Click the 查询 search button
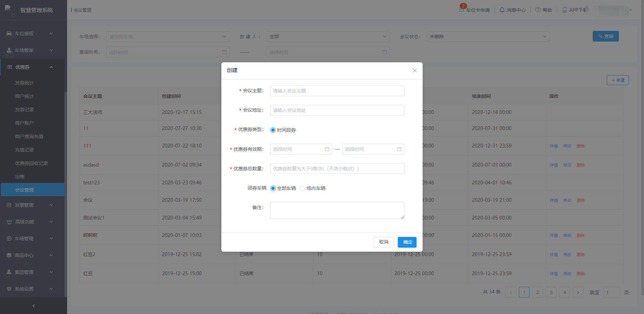Image resolution: width=644 pixels, height=314 pixels. (606, 36)
